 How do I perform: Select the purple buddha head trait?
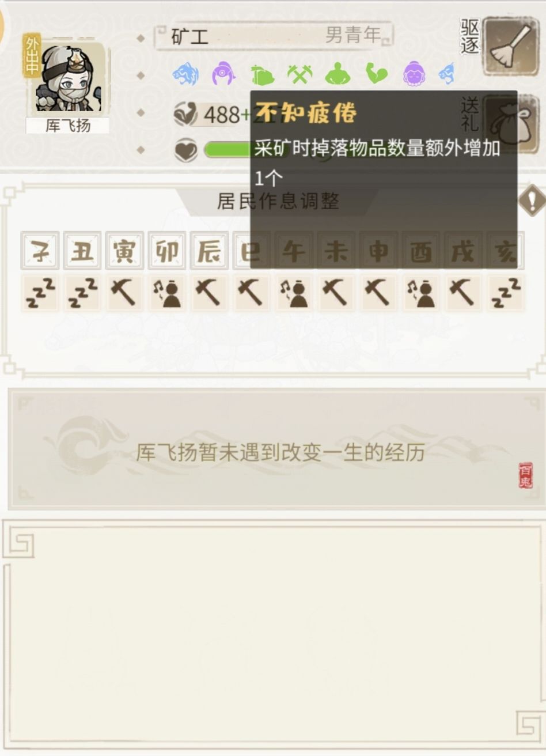[x=414, y=74]
